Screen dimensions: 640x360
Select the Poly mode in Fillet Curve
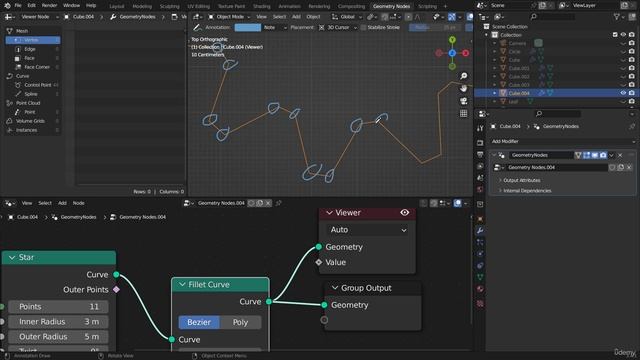click(x=240, y=322)
